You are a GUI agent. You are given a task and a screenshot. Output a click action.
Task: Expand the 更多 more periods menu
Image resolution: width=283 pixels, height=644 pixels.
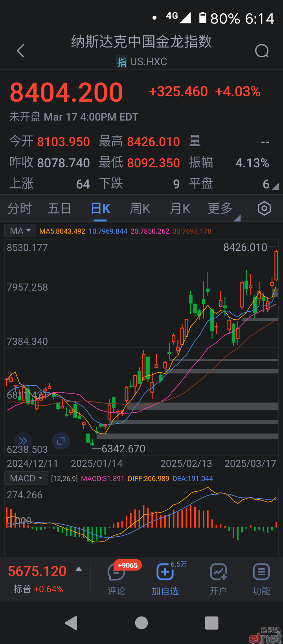click(221, 209)
